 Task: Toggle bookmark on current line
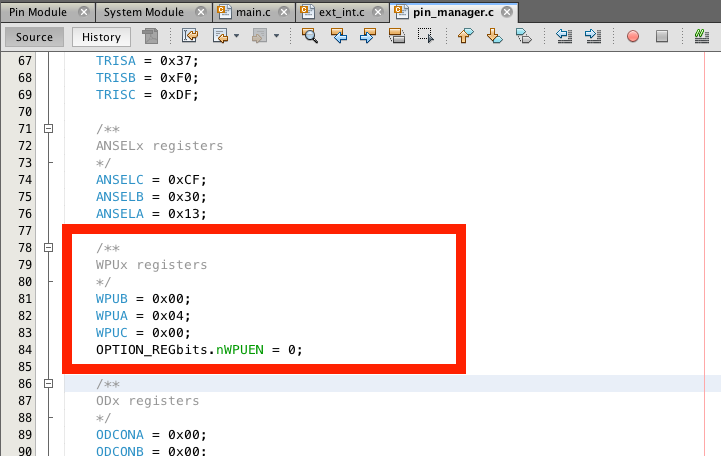524,36
